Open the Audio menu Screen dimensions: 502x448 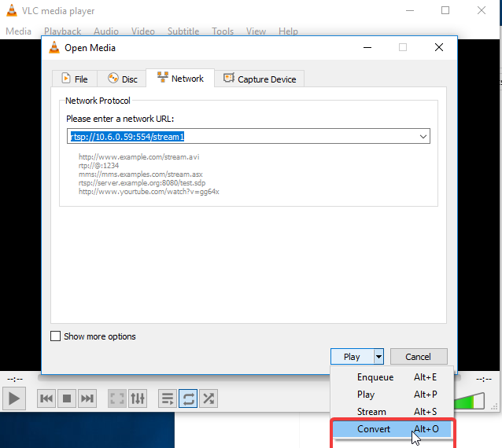[106, 31]
